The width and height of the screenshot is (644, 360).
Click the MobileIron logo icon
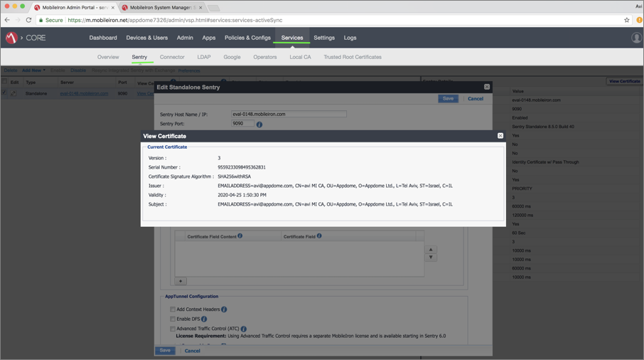[11, 38]
